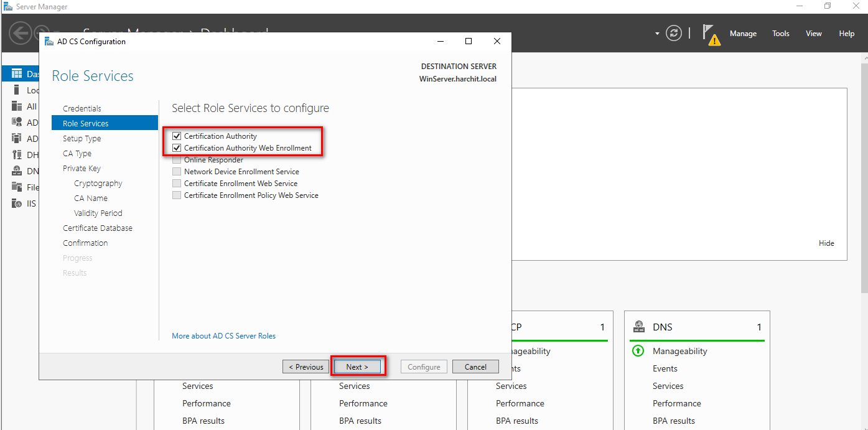Expand the View menu

(813, 34)
